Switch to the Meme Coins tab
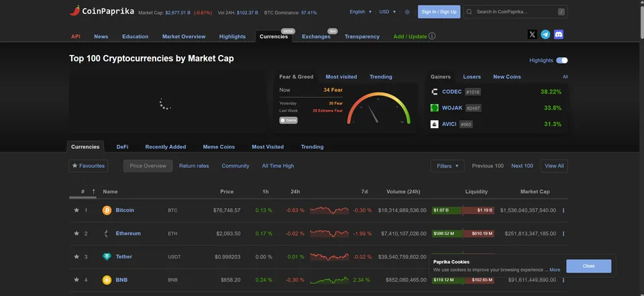The image size is (644, 296). 219,147
